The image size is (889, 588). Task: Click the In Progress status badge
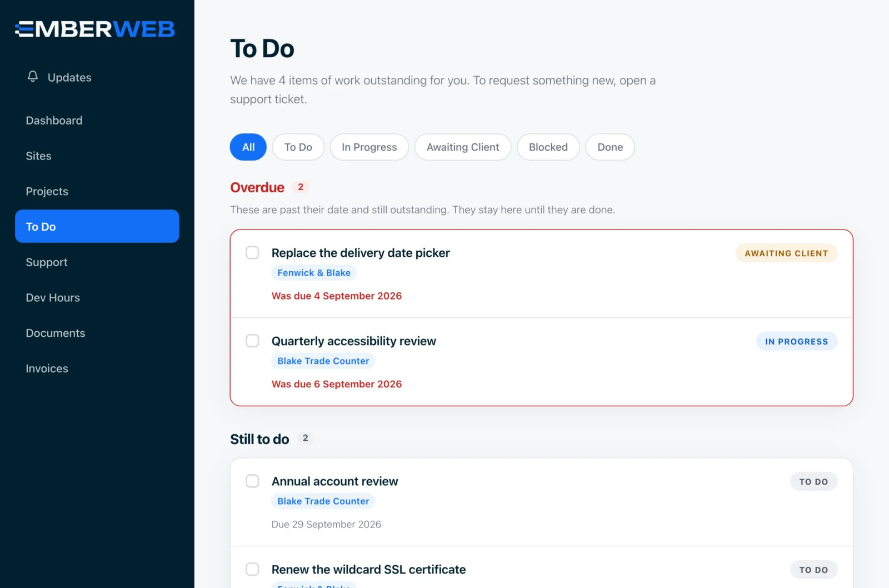(x=797, y=342)
